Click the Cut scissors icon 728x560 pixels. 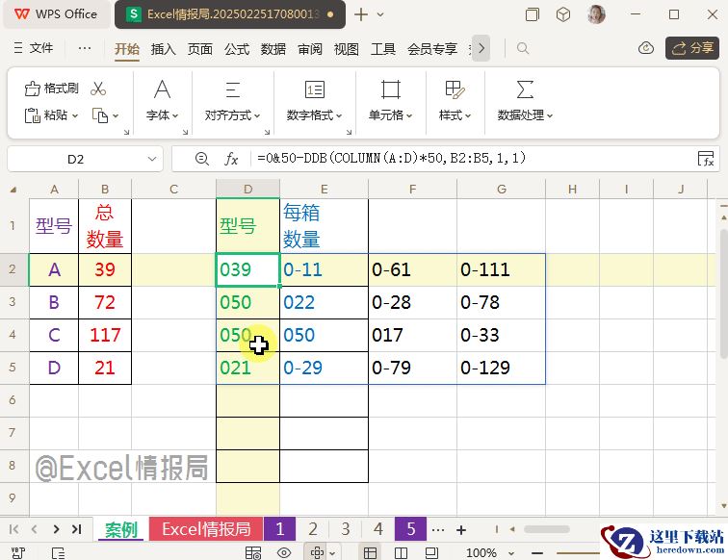coord(98,89)
